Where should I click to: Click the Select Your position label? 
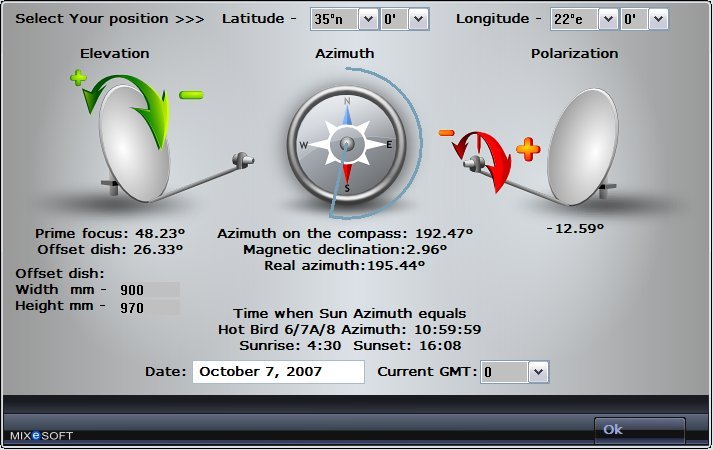point(110,19)
